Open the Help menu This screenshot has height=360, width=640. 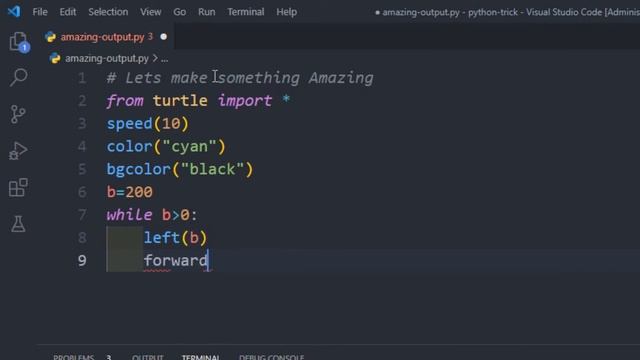(x=287, y=12)
